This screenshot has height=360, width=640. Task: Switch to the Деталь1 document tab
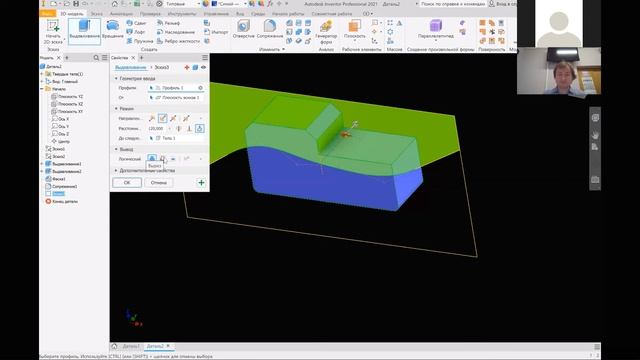(131, 346)
